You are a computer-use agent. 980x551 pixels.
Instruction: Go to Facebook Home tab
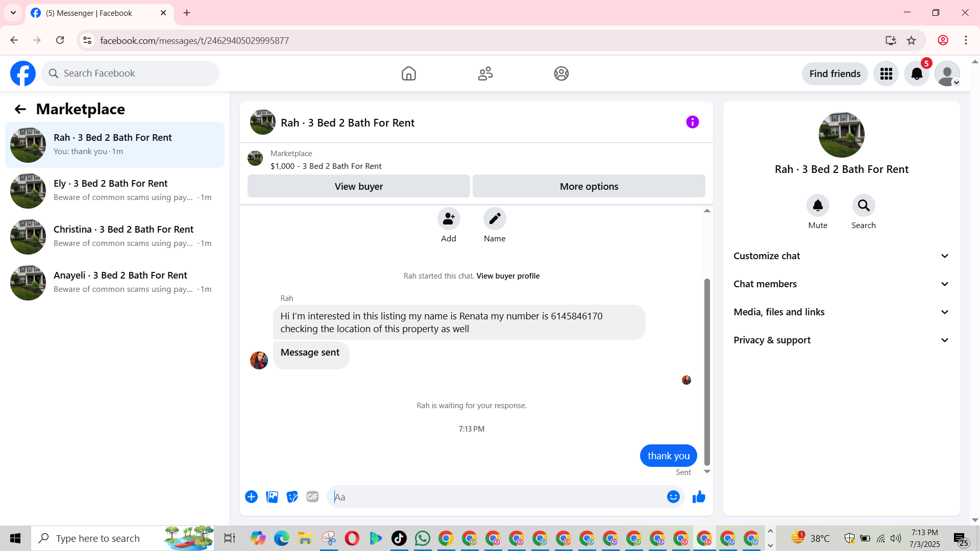[408, 73]
